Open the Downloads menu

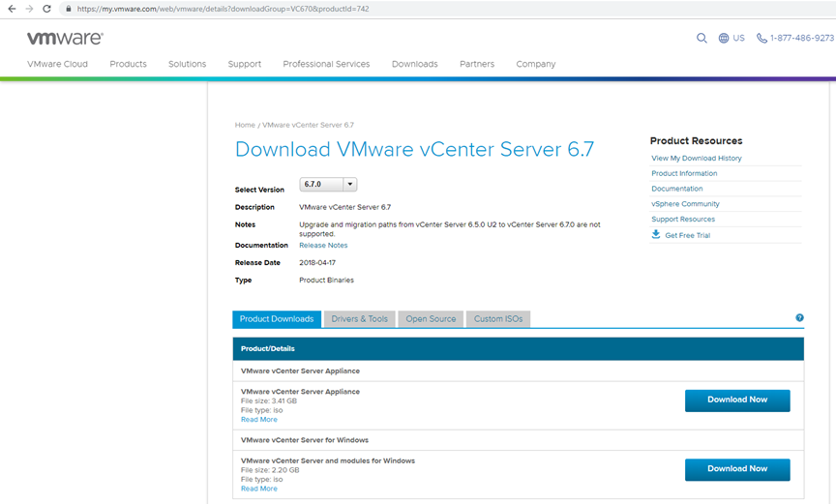coord(415,64)
